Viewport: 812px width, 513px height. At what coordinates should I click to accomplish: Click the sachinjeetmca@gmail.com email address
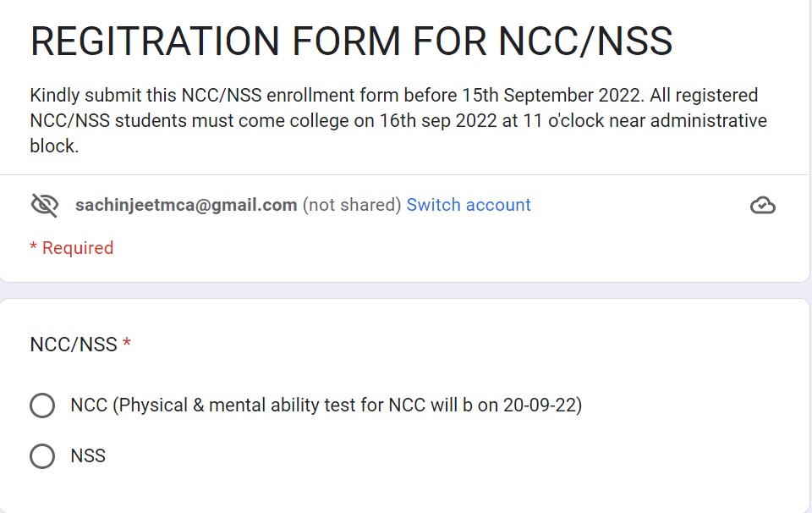(x=186, y=205)
